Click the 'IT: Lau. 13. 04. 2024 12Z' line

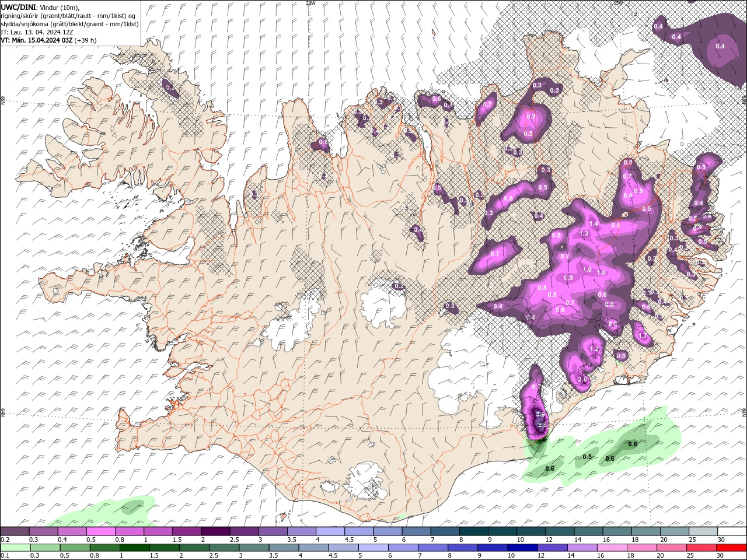click(x=37, y=32)
